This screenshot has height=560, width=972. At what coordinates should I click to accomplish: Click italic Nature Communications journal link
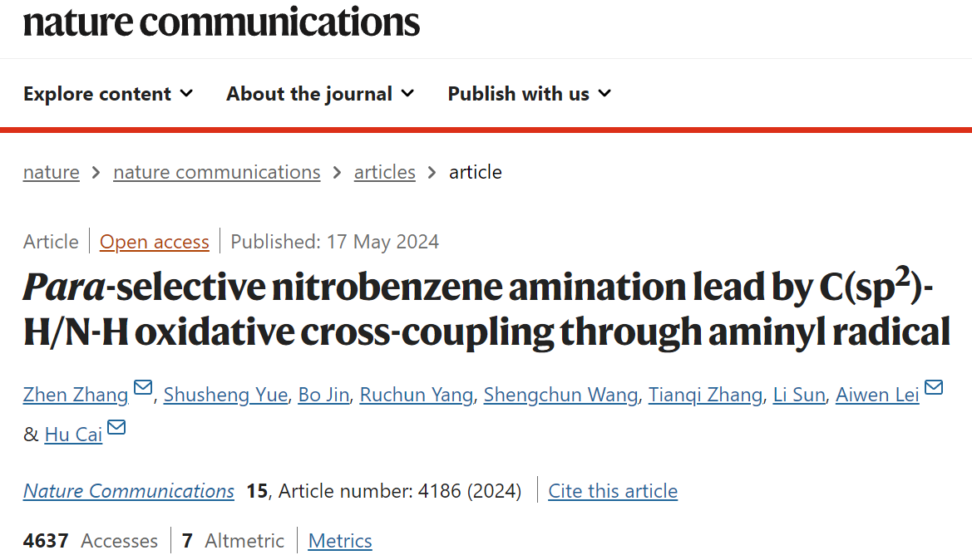[x=129, y=491]
